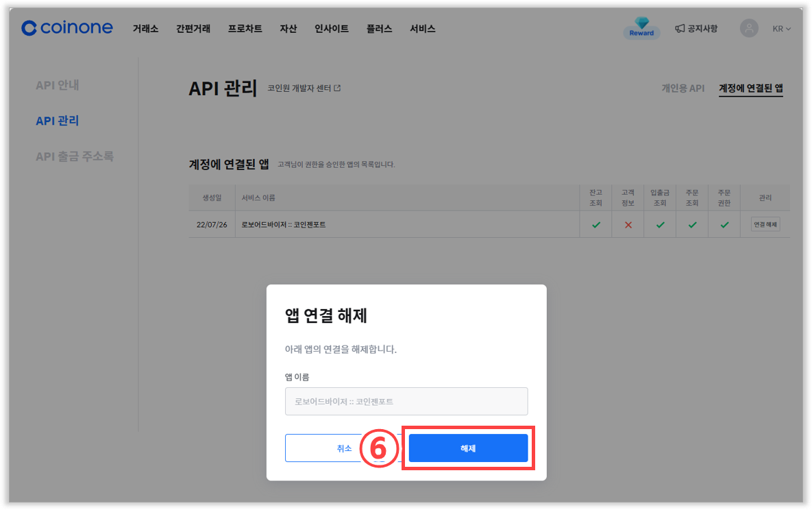Open the 플러스 menu
The height and width of the screenshot is (510, 812).
pos(379,29)
